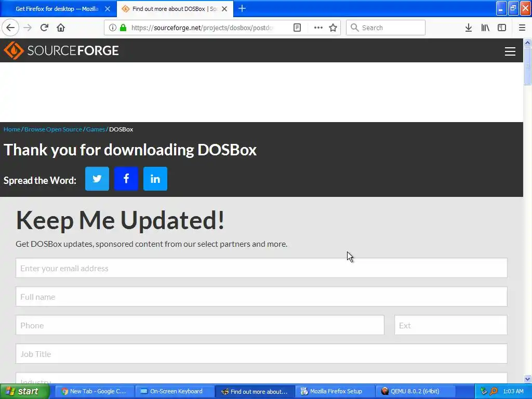Image resolution: width=532 pixels, height=399 pixels.
Task: Click into the Full name field
Action: pos(261,297)
